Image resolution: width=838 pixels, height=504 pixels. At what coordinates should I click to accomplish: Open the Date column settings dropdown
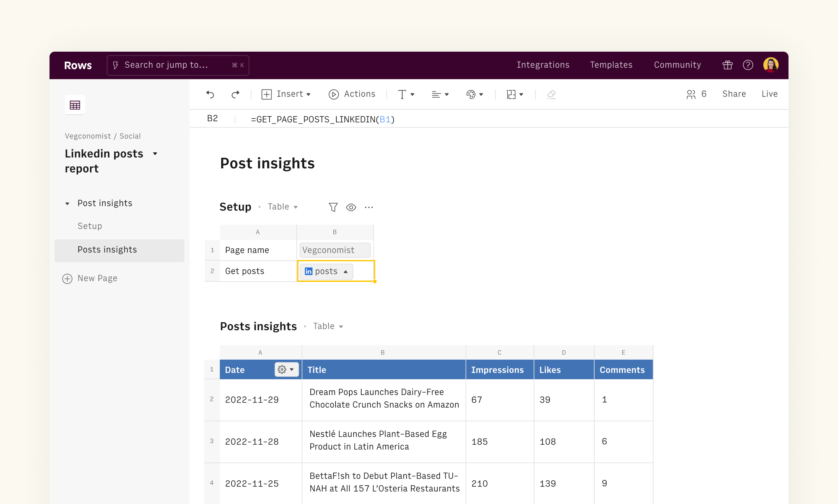tap(286, 370)
